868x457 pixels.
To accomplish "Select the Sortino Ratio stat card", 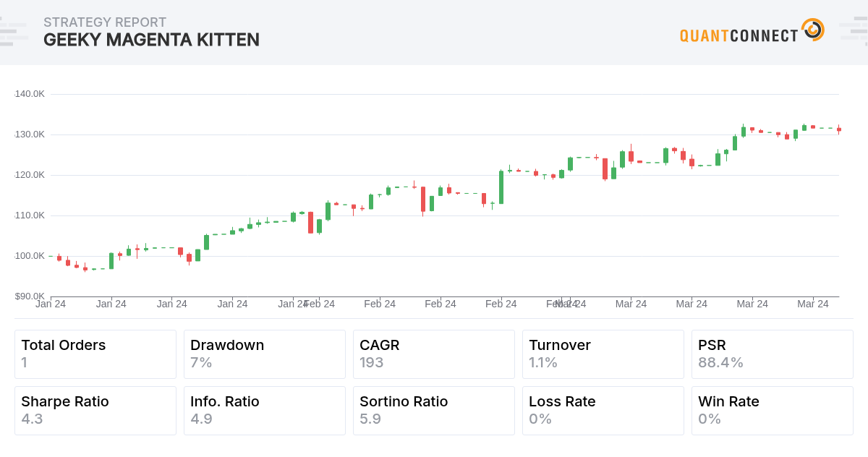I will pyautogui.click(x=434, y=411).
